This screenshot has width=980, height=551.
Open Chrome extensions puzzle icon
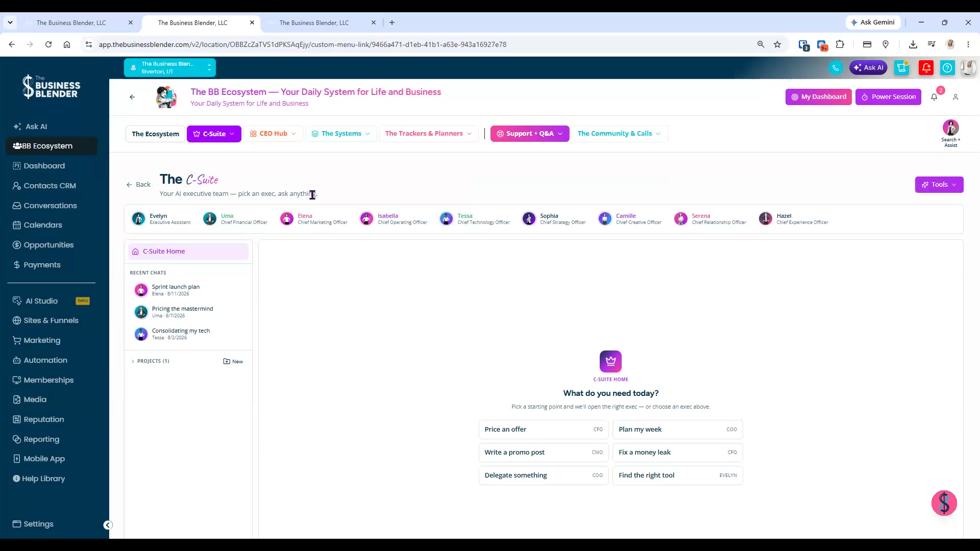click(840, 44)
